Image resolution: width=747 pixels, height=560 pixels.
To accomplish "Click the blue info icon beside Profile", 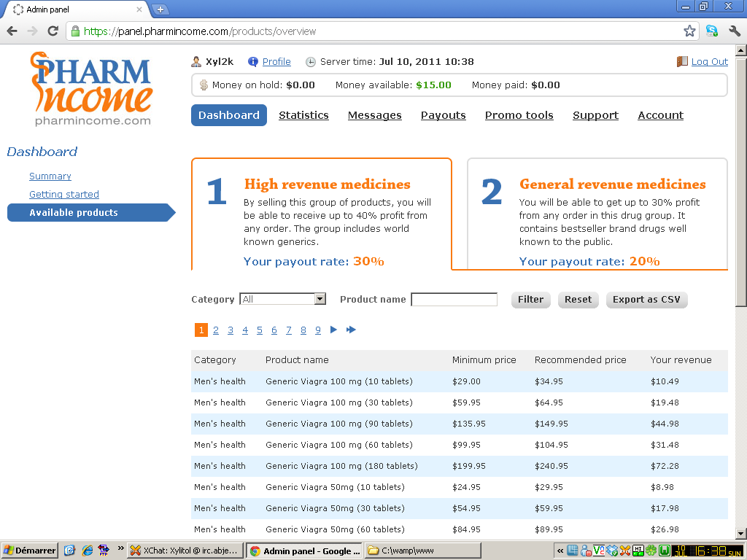I will [253, 62].
